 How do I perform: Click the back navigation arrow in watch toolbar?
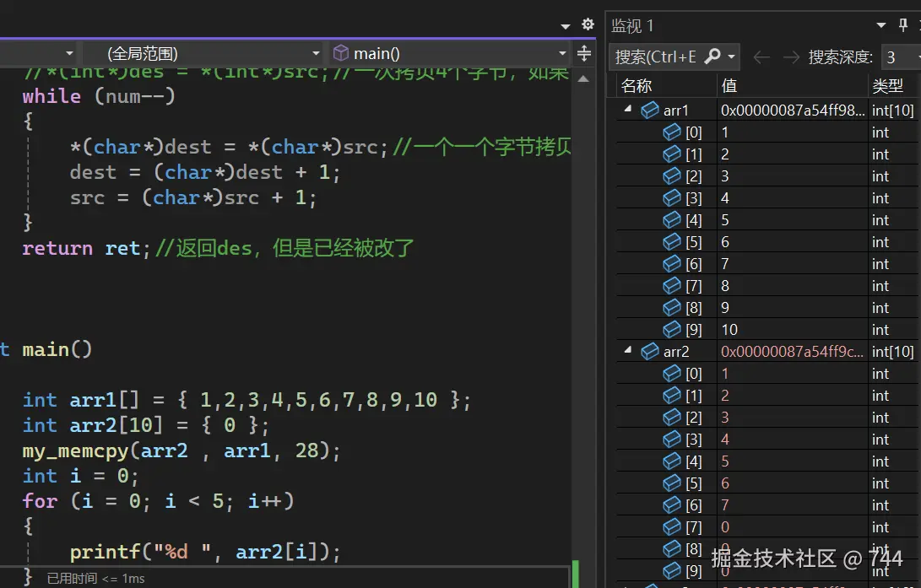tap(761, 57)
